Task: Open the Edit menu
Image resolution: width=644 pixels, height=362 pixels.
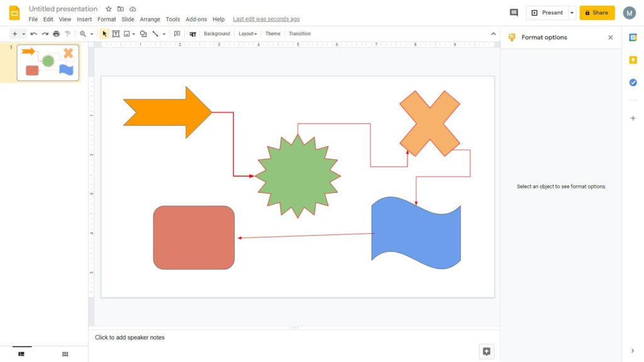Action: tap(48, 19)
